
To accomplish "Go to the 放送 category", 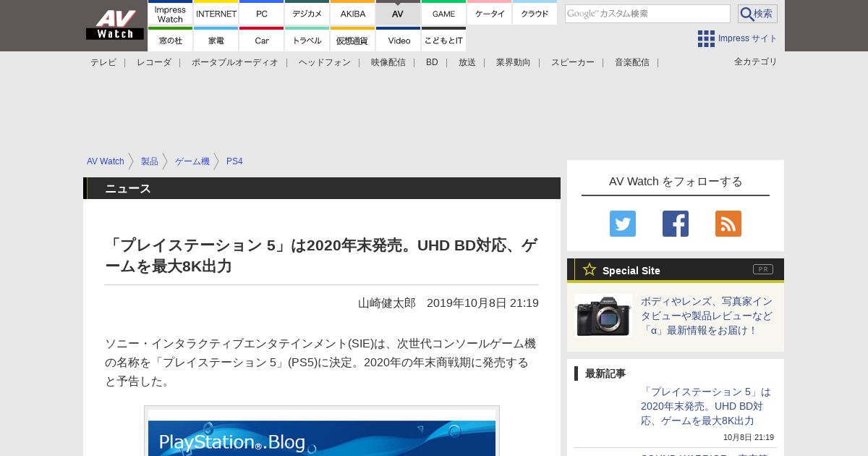I will pyautogui.click(x=467, y=62).
